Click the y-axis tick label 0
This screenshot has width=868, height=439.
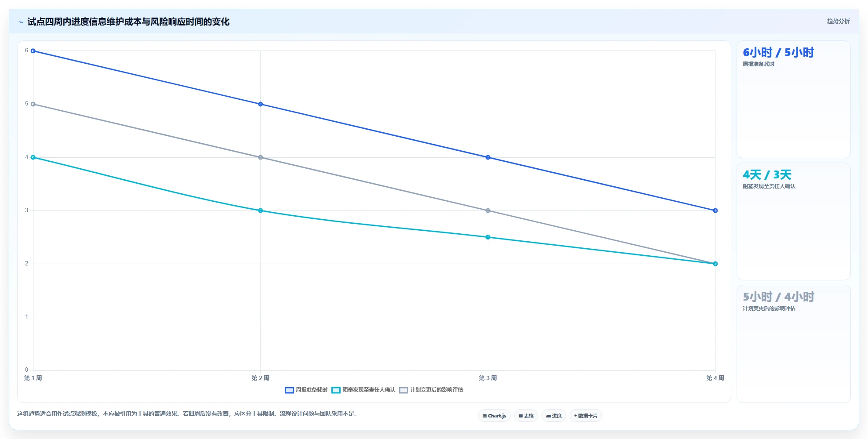pyautogui.click(x=26, y=370)
